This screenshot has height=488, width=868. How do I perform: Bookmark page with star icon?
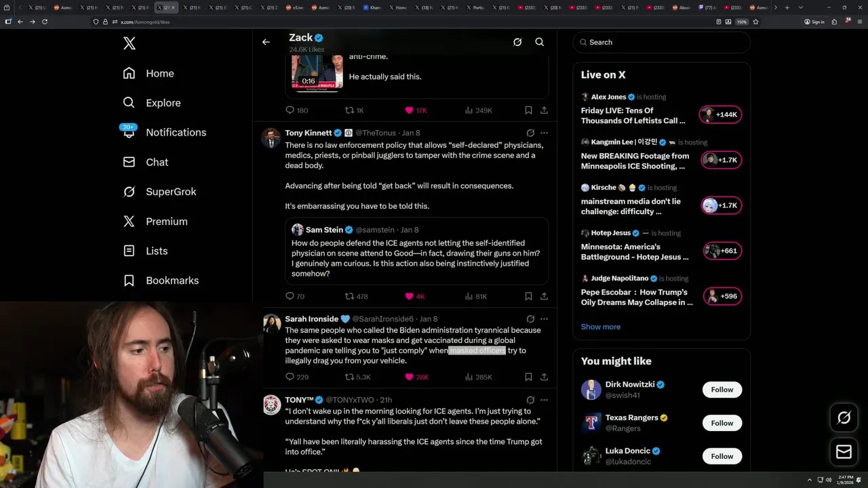(x=755, y=22)
